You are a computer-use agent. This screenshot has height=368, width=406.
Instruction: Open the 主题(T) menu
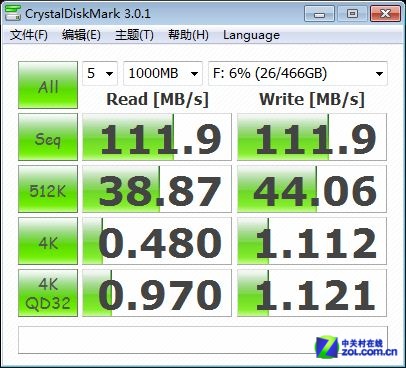(134, 35)
